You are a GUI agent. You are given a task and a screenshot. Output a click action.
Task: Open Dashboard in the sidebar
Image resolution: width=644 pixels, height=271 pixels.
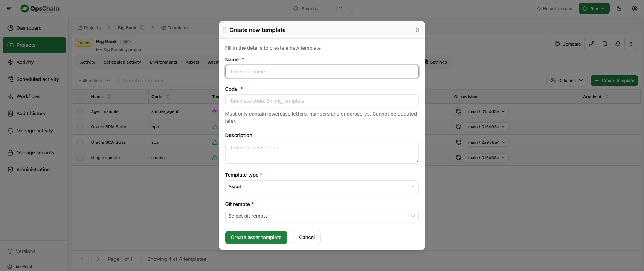pyautogui.click(x=34, y=28)
